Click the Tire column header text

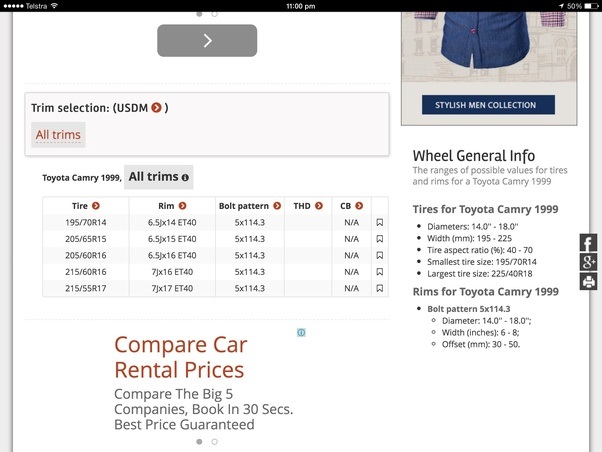79,206
